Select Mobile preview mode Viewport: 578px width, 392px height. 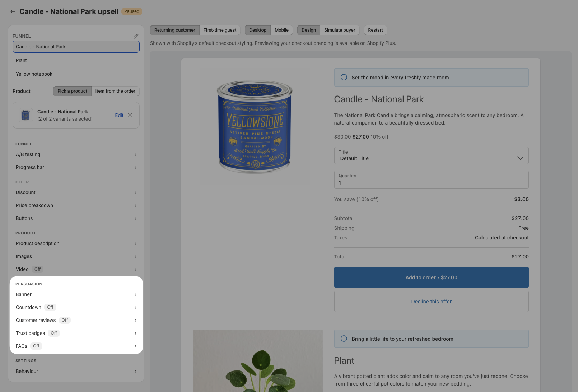coord(281,30)
